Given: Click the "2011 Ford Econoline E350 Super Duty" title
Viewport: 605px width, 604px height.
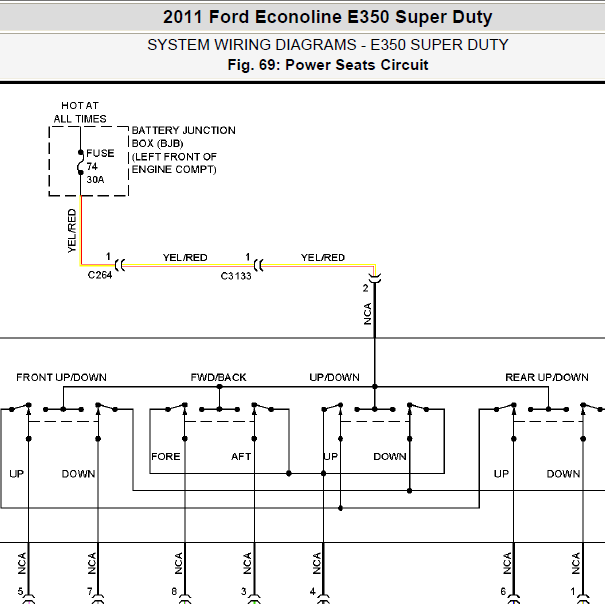Looking at the screenshot, I should [327, 17].
